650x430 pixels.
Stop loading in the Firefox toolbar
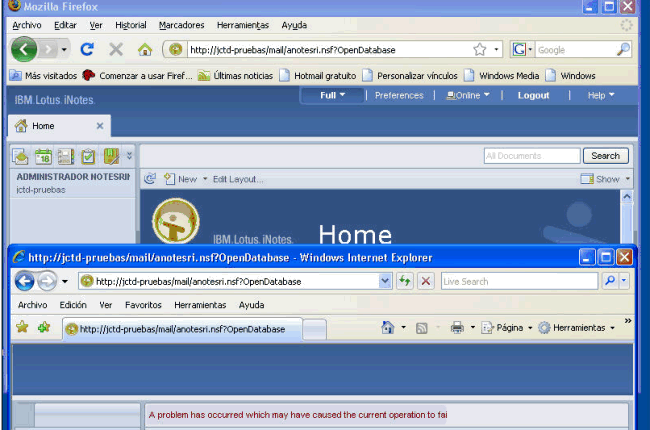coord(116,50)
